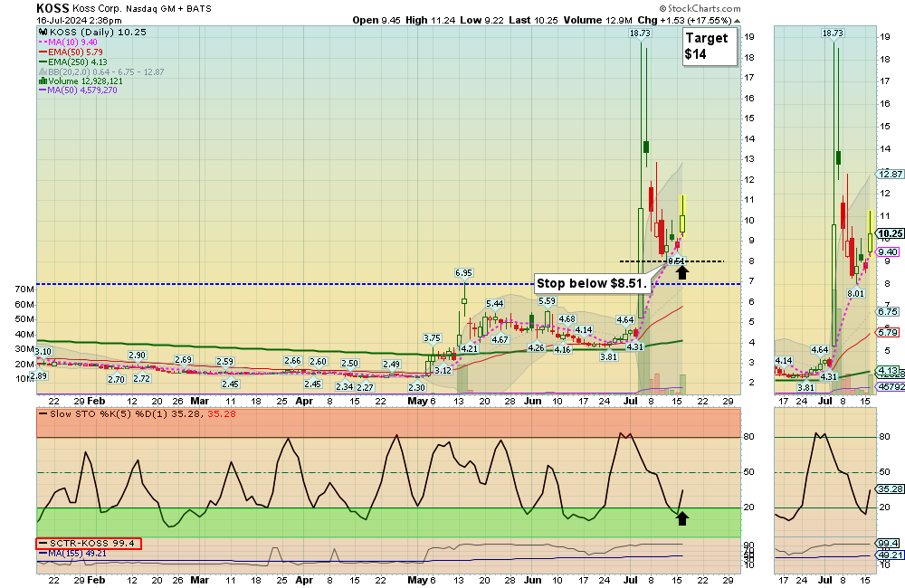This screenshot has width=905, height=588.
Task: Select the "4.16" price label
Action: click(562, 349)
